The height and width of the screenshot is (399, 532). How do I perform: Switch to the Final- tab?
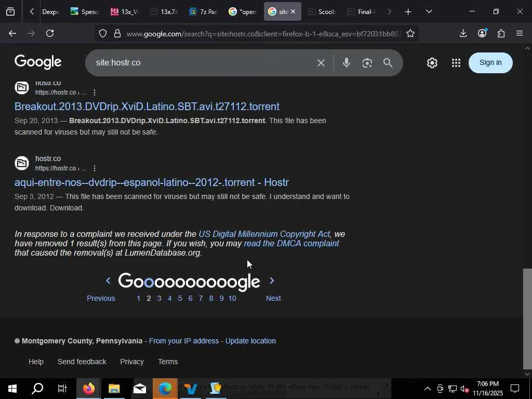click(x=362, y=12)
